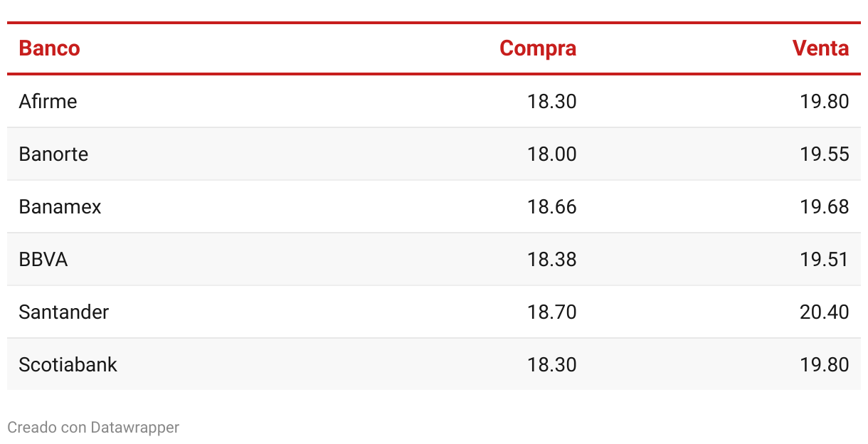Click BBVA's compra value 18.38
Viewport: 868px width, 444px height.
552,259
